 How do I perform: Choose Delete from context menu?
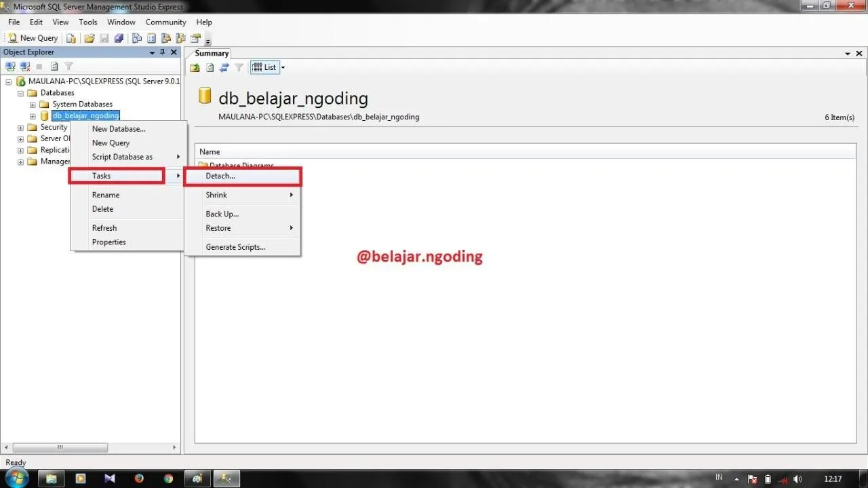coord(127,209)
